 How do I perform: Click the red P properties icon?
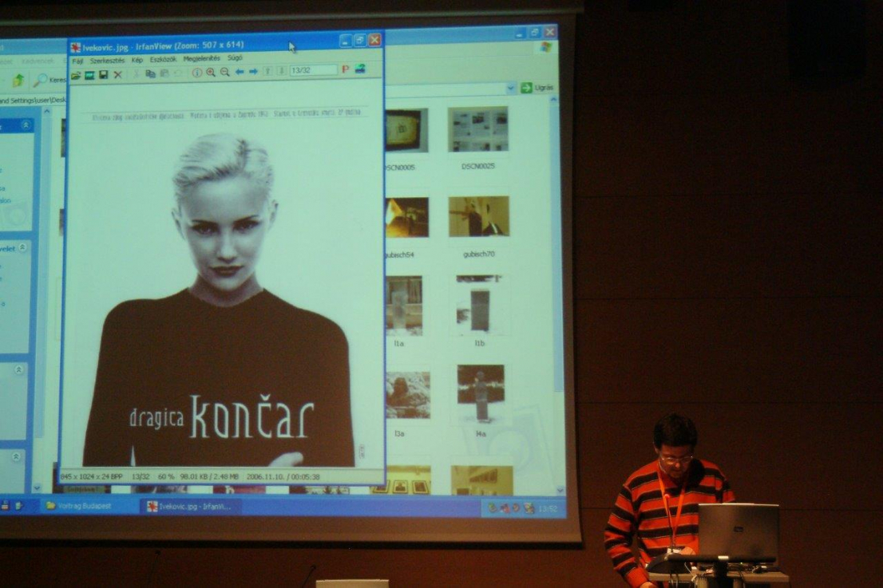pyautogui.click(x=346, y=69)
